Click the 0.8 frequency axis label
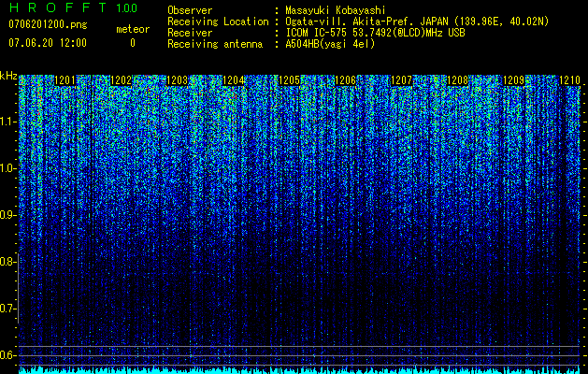The width and height of the screenshot is (588, 374). point(7,262)
